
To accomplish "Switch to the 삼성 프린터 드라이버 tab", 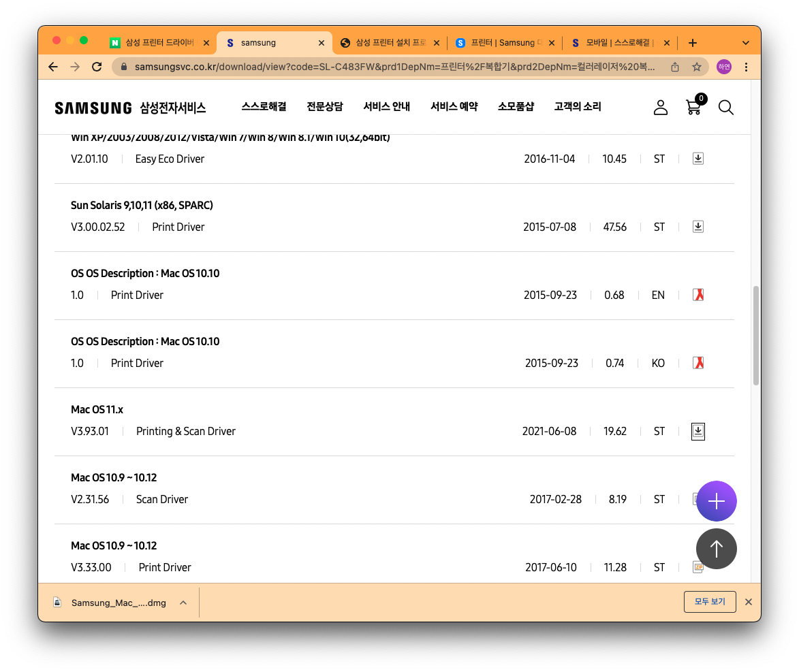I will click(159, 43).
